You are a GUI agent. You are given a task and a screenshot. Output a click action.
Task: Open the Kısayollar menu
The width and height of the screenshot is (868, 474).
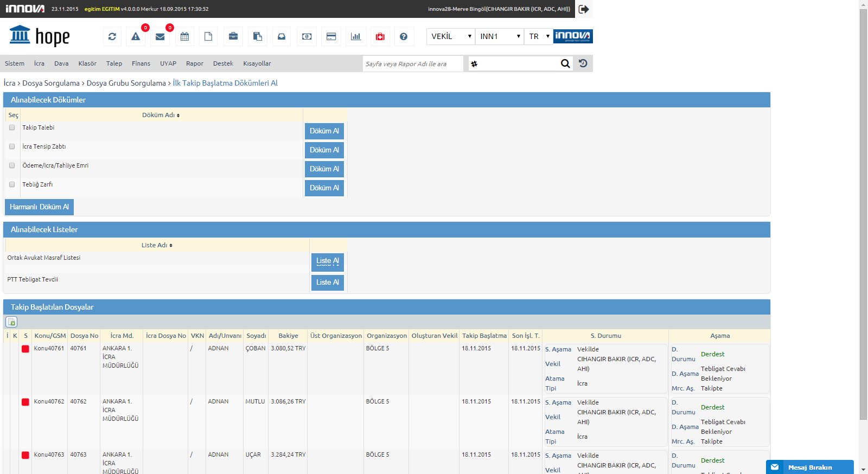click(x=257, y=63)
